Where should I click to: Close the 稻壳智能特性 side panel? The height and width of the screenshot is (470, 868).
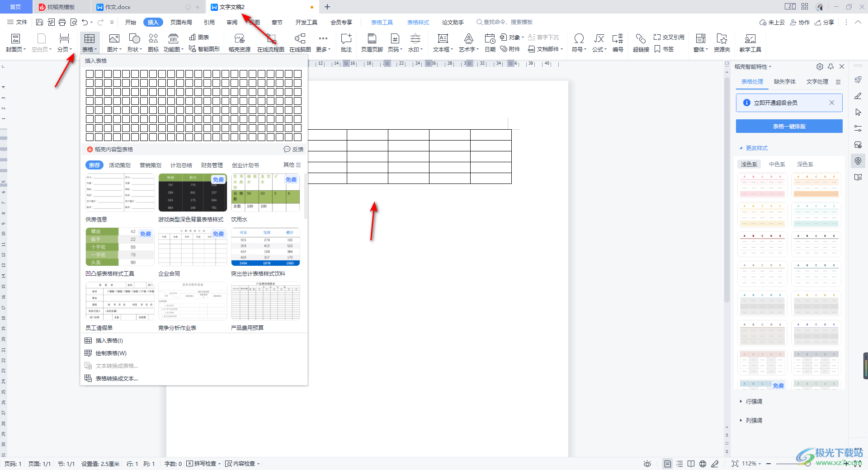click(x=842, y=66)
